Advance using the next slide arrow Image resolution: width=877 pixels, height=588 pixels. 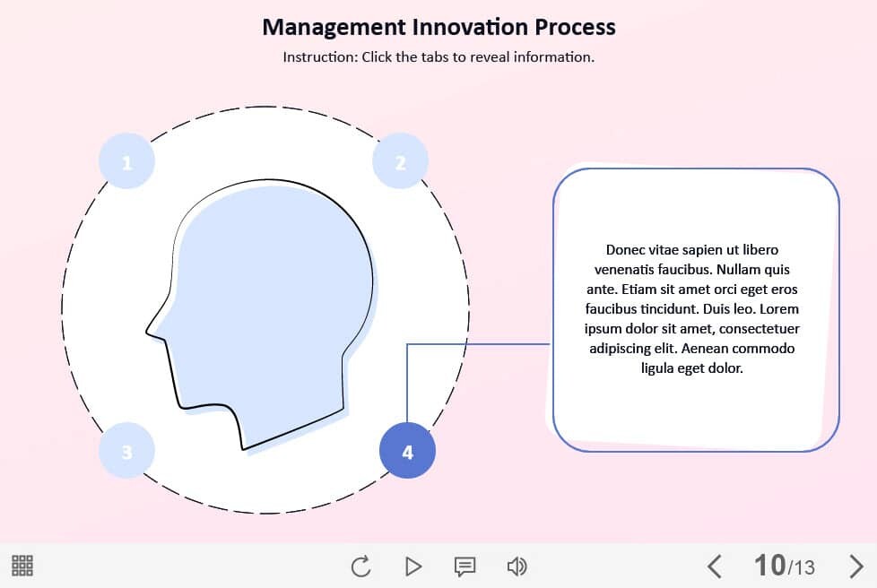pos(855,566)
